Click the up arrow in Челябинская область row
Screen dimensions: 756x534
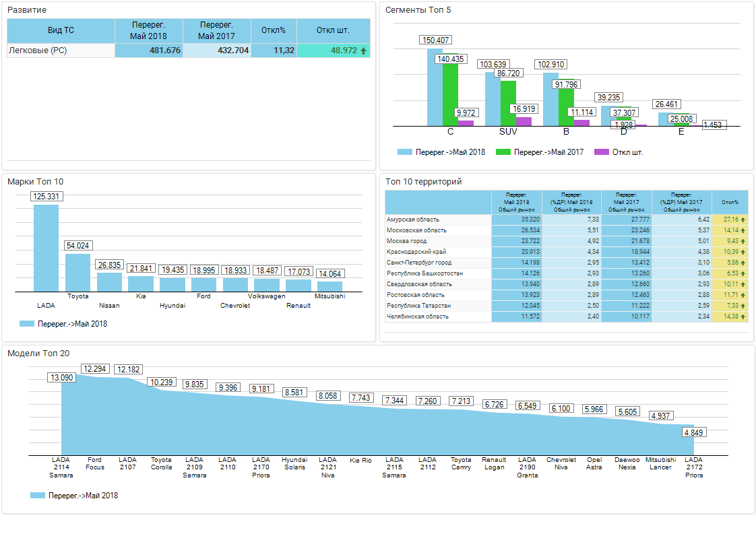point(743,316)
